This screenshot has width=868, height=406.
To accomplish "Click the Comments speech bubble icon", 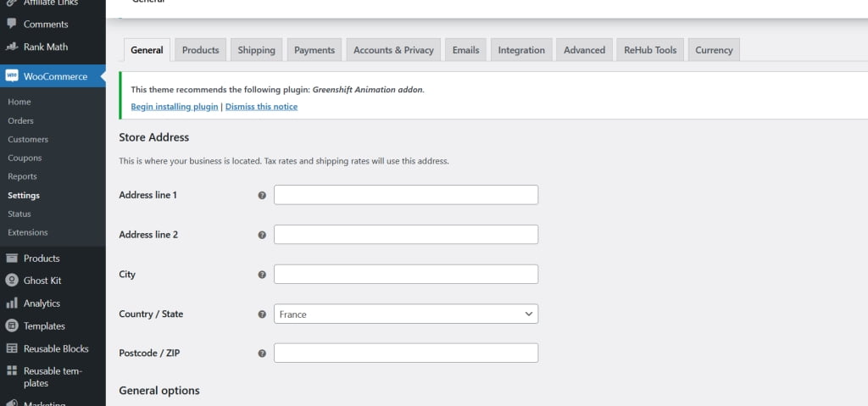I will (12, 24).
